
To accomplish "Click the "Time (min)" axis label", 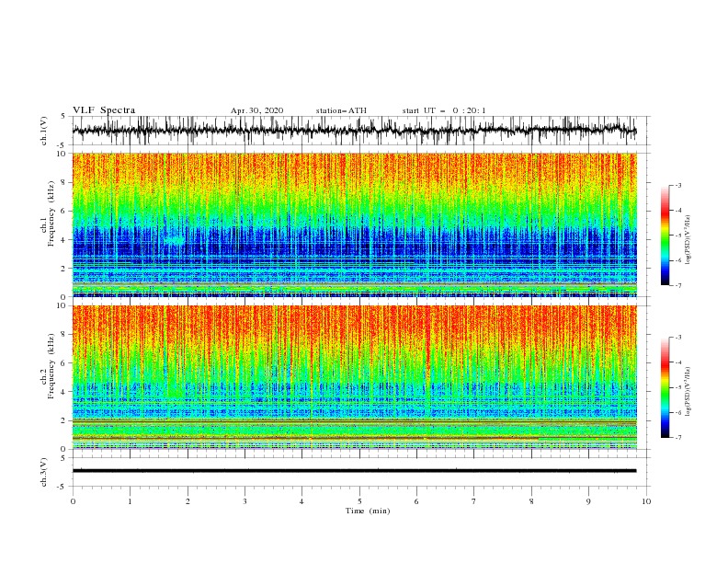I will [x=368, y=511].
